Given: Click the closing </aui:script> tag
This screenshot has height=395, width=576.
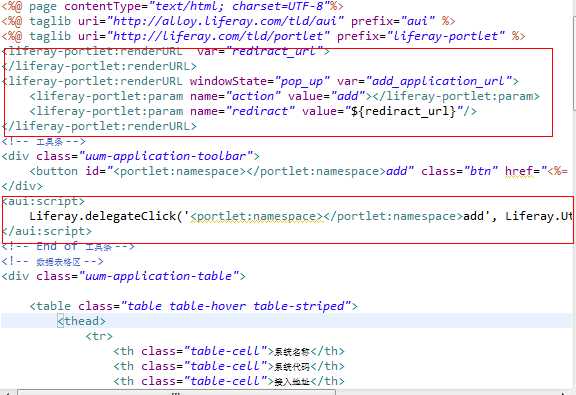Looking at the screenshot, I should click(46, 231).
